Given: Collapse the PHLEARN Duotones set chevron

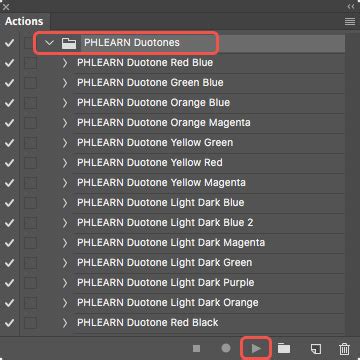Looking at the screenshot, I should (x=49, y=43).
